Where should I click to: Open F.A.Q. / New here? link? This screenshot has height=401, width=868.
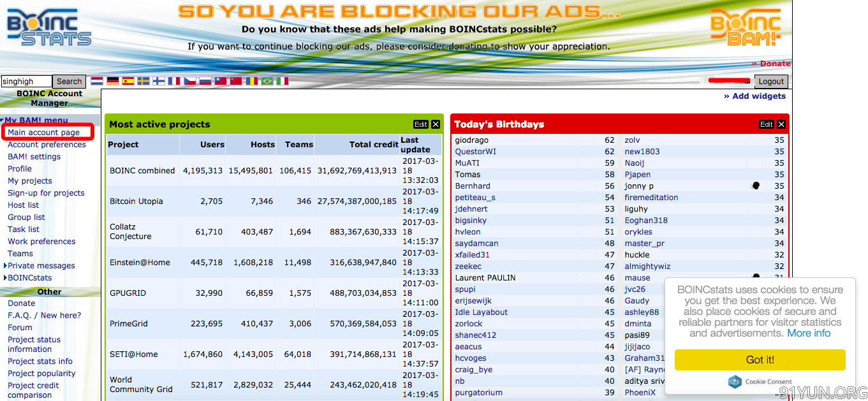point(45,316)
